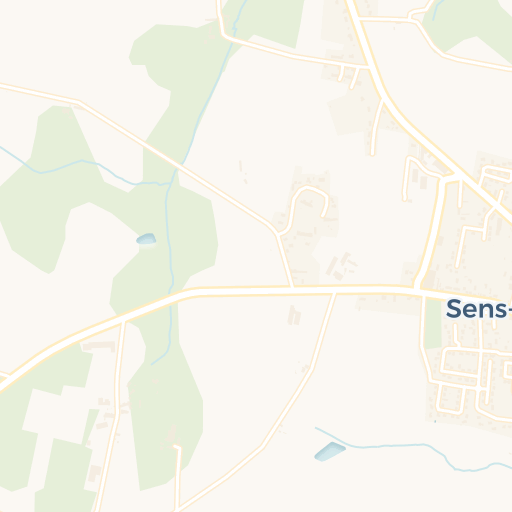Select the dead end of the curved northern lane
Image resolution: width=512 pixels, height=512 pixels.
point(372,153)
